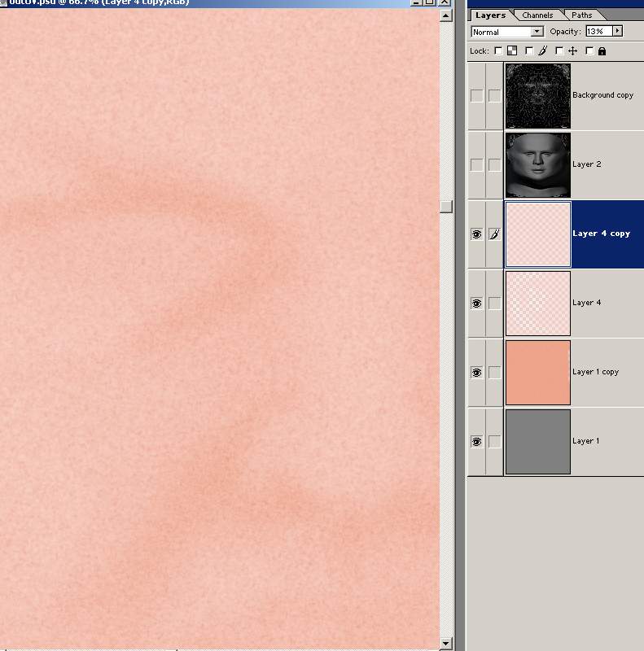Screen dimensions: 644x651
Task: Hide the Layer 4 copy eye icon
Action: pos(477,234)
